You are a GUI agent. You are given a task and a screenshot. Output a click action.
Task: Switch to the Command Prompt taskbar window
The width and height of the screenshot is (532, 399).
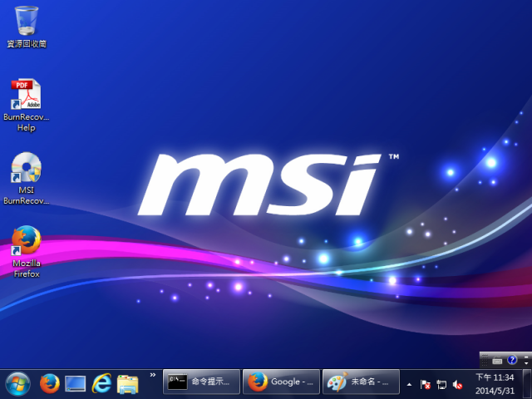(201, 382)
